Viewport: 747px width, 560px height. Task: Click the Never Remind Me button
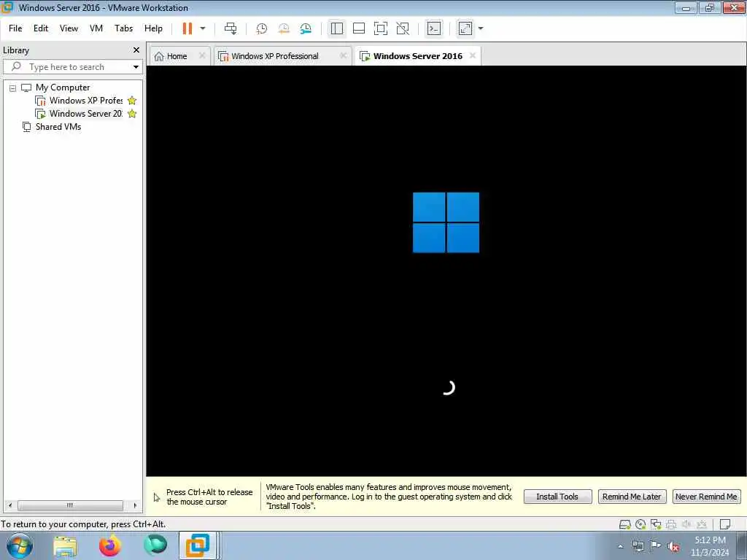click(706, 497)
